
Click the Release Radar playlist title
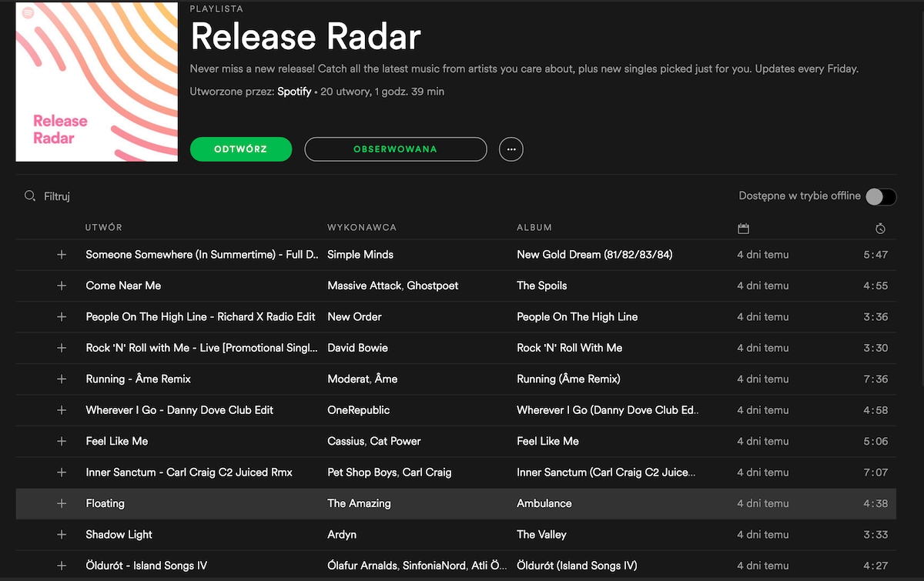306,36
